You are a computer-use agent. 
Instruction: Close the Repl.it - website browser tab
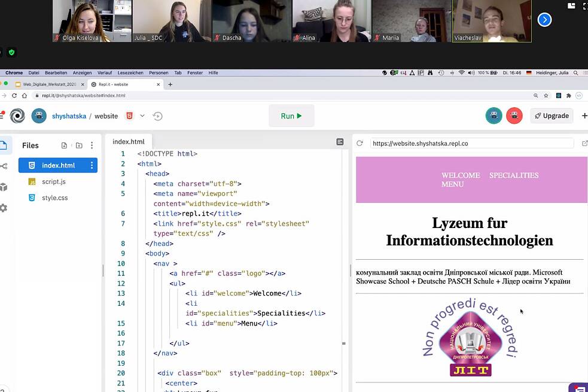click(x=159, y=84)
